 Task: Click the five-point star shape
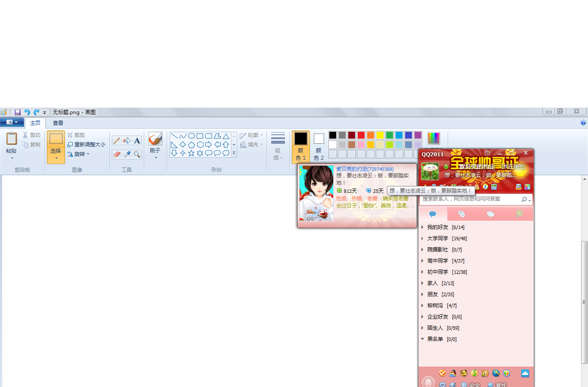191,153
